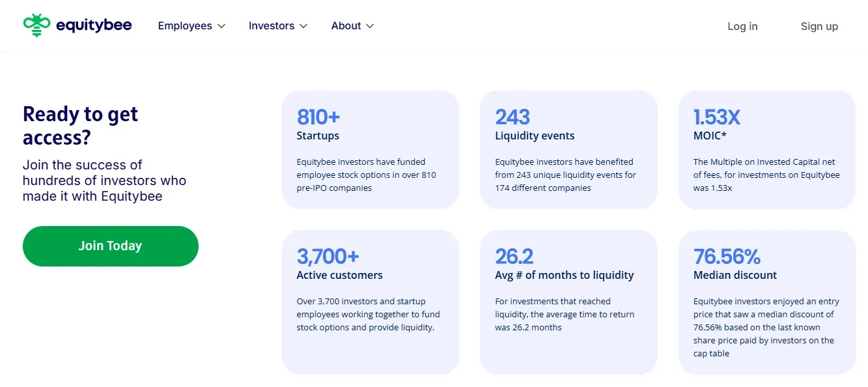Select the 76.56% Median discount card
868x387 pixels.
point(767,302)
